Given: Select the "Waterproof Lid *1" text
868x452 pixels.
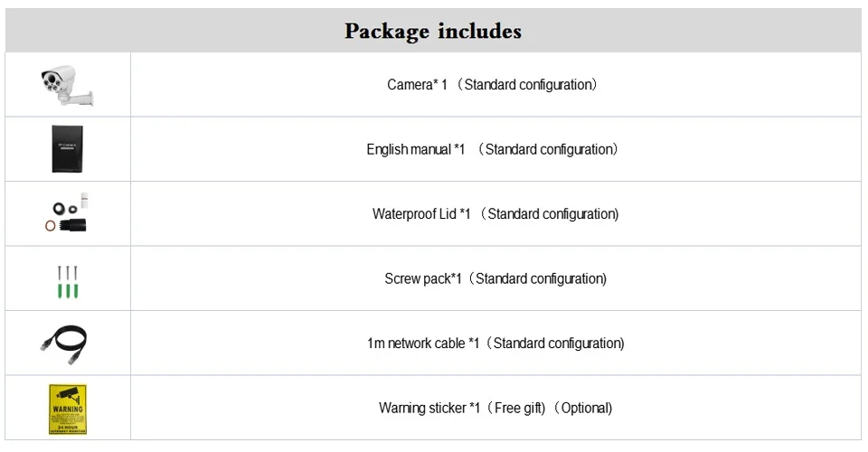Looking at the screenshot, I should (x=421, y=214).
